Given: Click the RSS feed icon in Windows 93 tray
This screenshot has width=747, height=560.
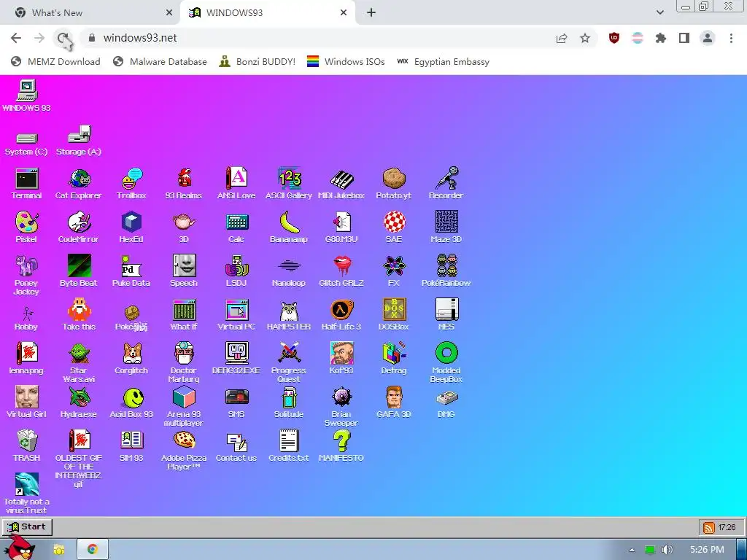Looking at the screenshot, I should tap(708, 528).
